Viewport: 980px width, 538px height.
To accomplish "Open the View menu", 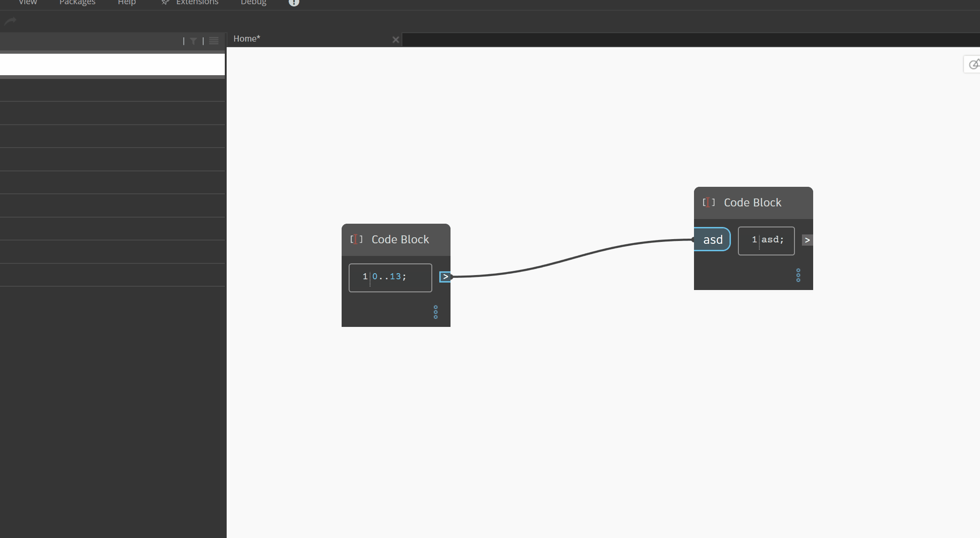I will [x=28, y=2].
